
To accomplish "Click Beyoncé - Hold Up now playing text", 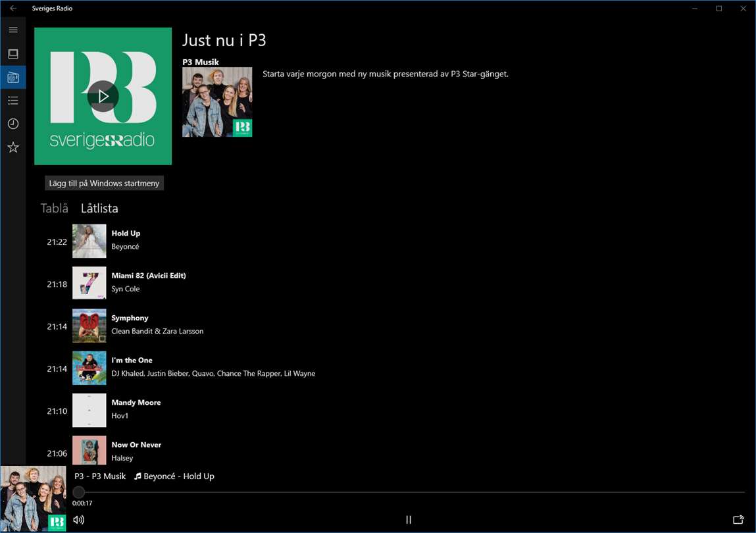I will 174,476.
